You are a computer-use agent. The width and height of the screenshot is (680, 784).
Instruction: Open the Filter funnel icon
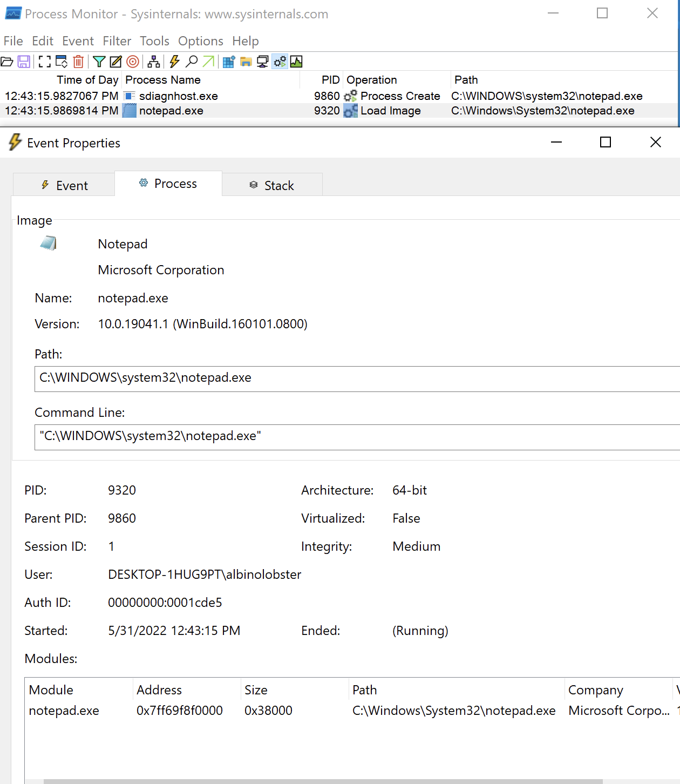coord(99,62)
